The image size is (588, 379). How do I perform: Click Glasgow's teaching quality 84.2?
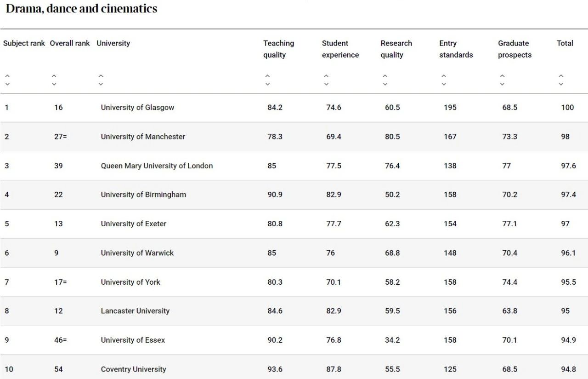pyautogui.click(x=275, y=108)
